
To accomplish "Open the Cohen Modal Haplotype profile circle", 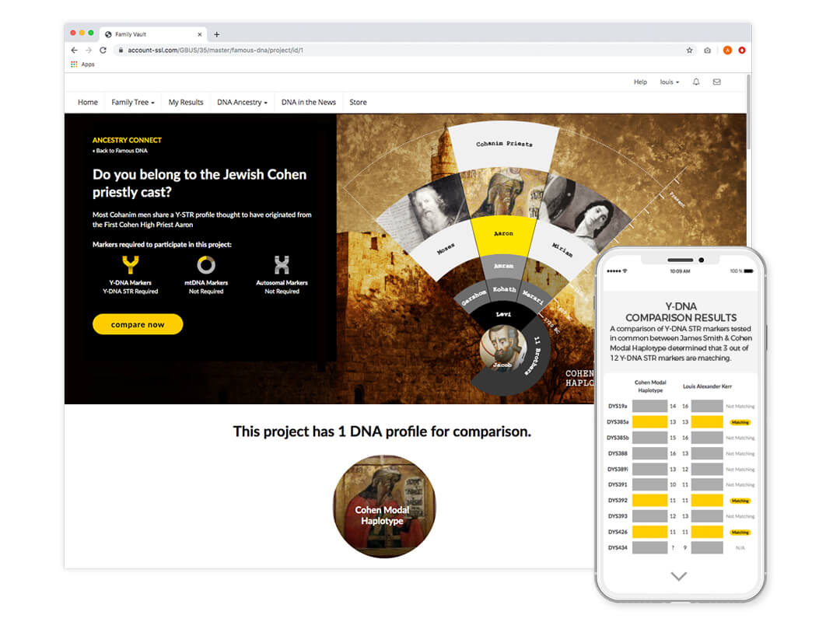I will click(385, 506).
